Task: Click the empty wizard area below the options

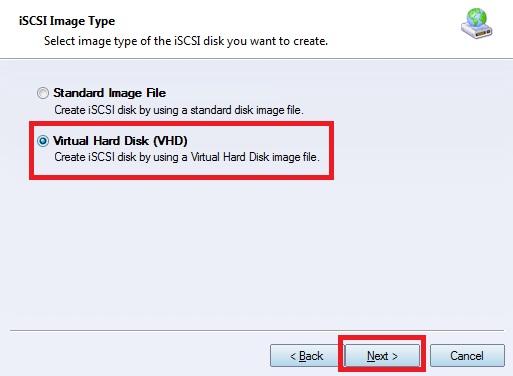Action: pos(256,253)
